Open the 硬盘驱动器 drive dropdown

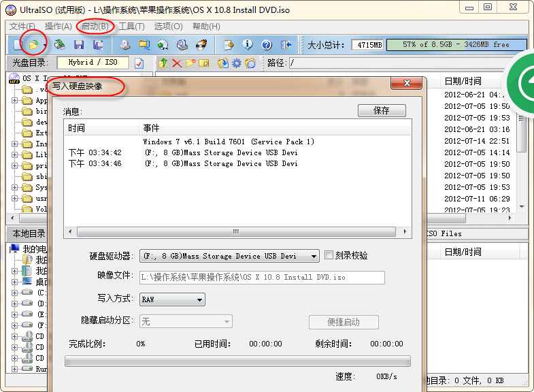tap(229, 256)
